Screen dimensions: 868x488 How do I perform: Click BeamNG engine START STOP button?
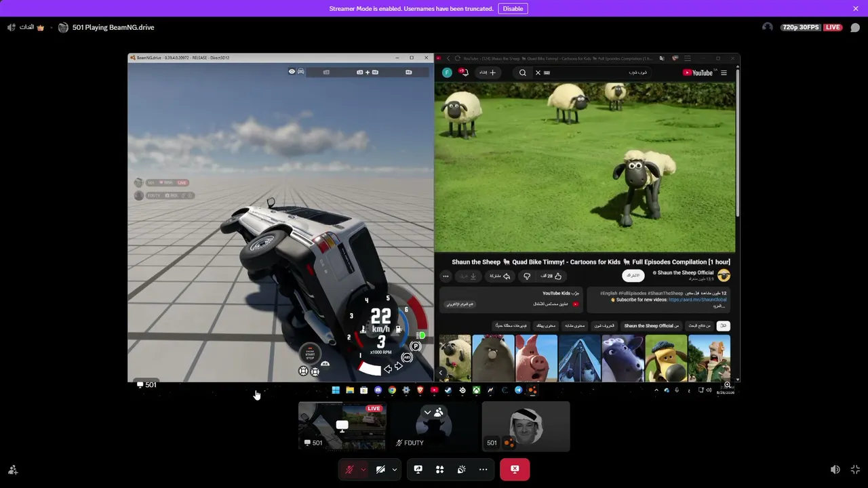[x=310, y=354]
